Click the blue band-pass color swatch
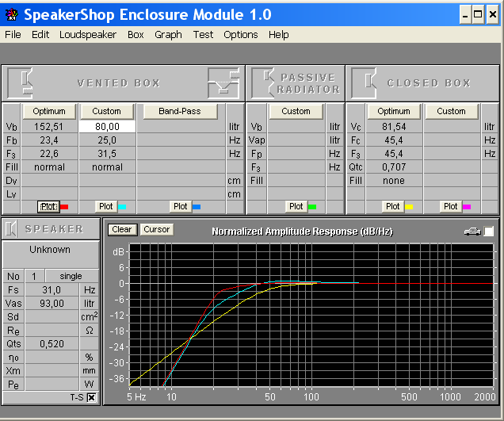504x421 pixels. [x=197, y=207]
